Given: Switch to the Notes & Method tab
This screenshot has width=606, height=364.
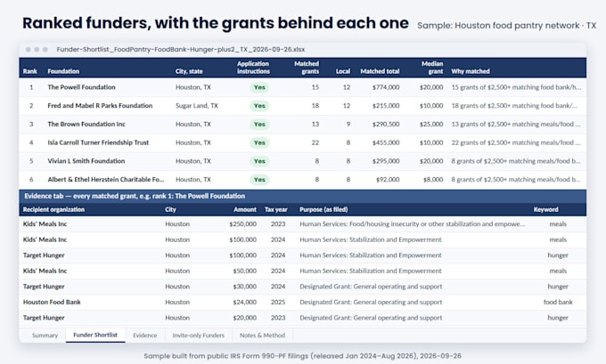Looking at the screenshot, I should pos(262,336).
